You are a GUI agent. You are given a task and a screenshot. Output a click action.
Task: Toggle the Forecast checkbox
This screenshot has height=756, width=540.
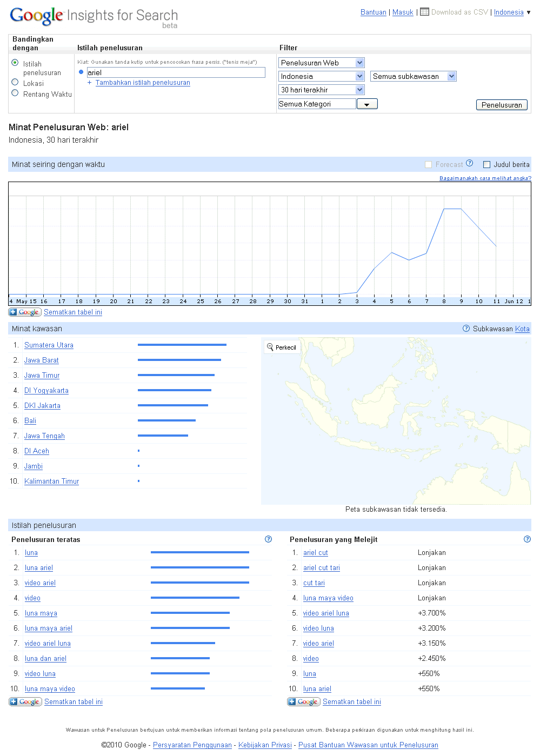[429, 165]
